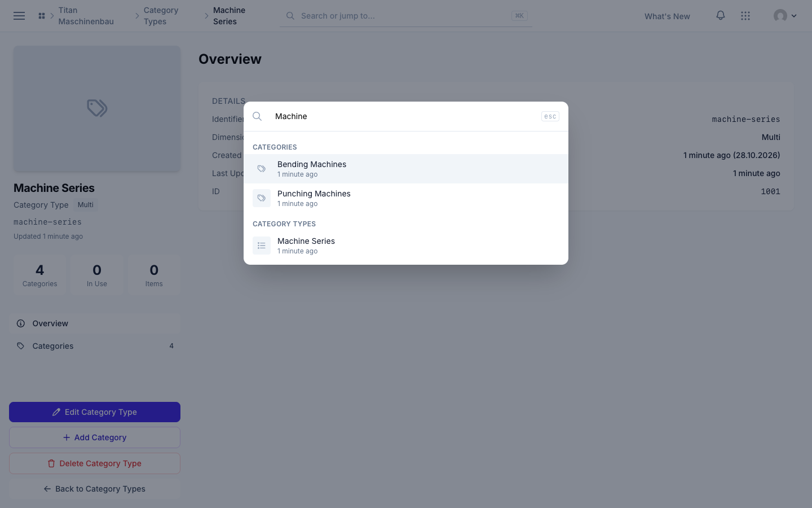Viewport: 812px width, 508px height.
Task: Choose Machine Series under Category Types results
Action: pos(406,246)
